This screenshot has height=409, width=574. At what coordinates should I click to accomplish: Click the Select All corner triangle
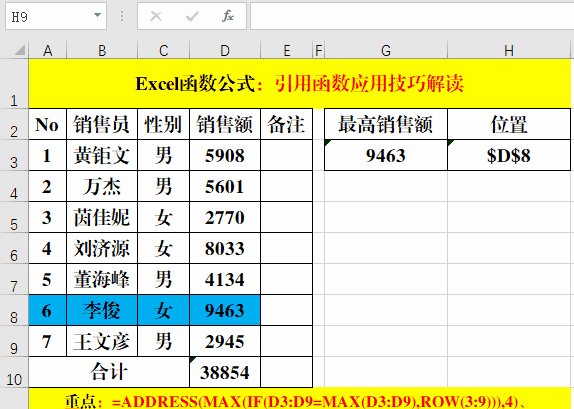tap(20, 49)
